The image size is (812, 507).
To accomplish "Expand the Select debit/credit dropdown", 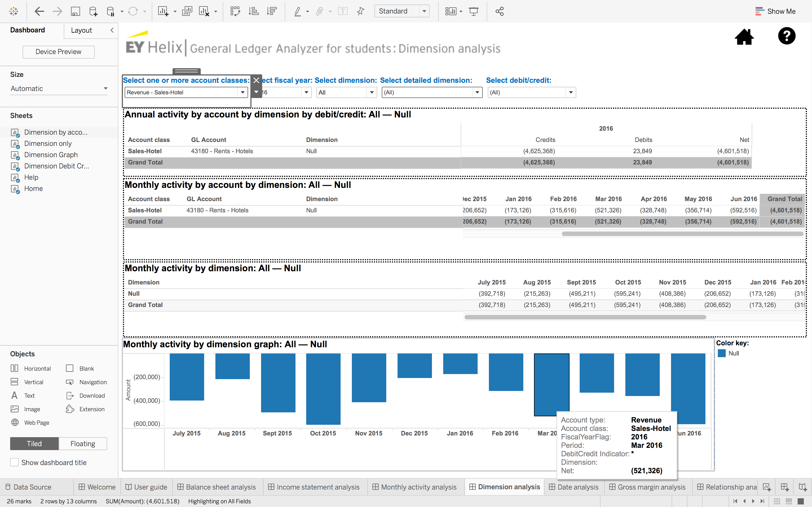I will tap(570, 93).
